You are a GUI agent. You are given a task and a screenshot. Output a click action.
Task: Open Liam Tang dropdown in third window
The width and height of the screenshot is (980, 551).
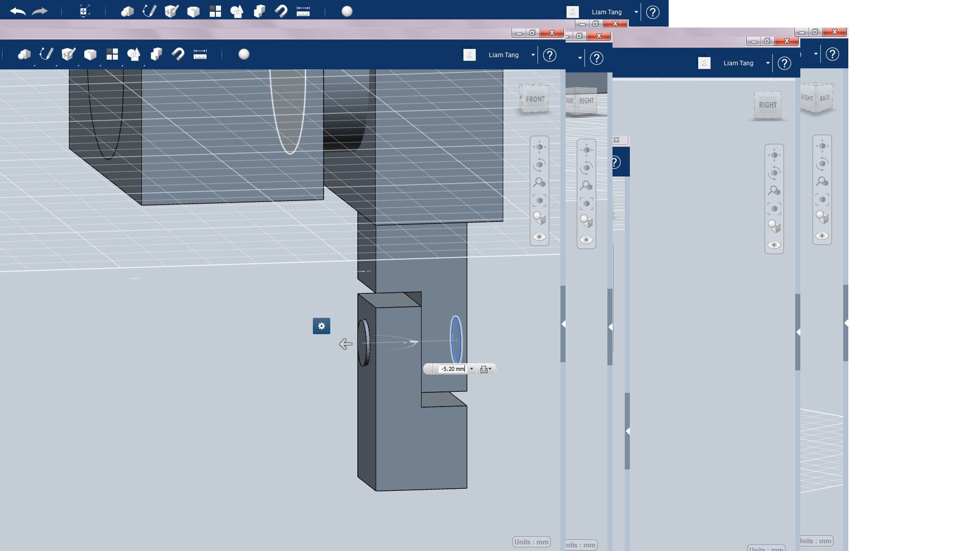click(x=768, y=63)
